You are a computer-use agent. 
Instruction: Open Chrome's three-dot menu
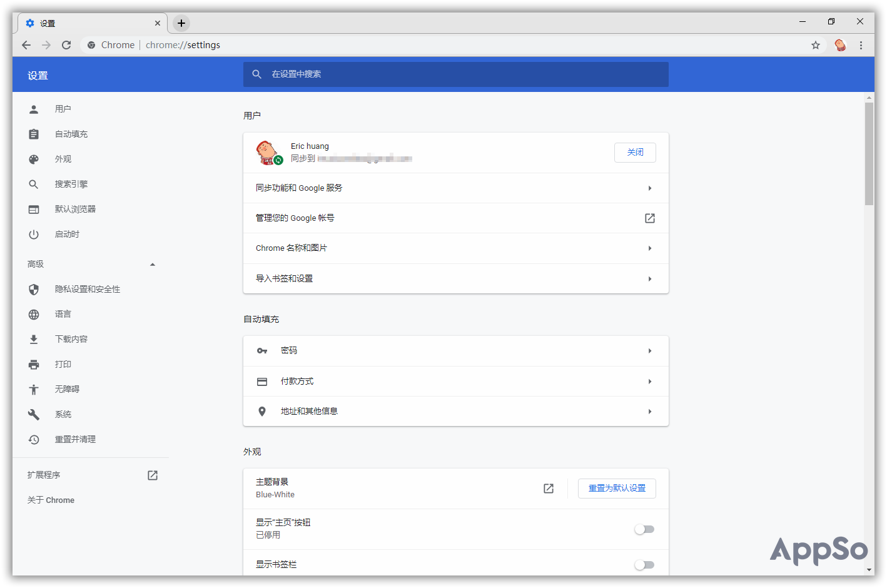[861, 45]
